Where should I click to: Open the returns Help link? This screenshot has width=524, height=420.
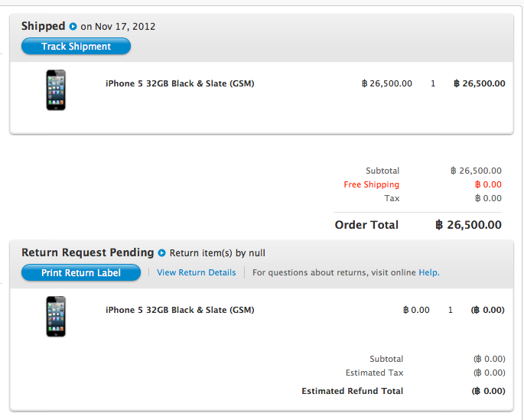(x=429, y=272)
